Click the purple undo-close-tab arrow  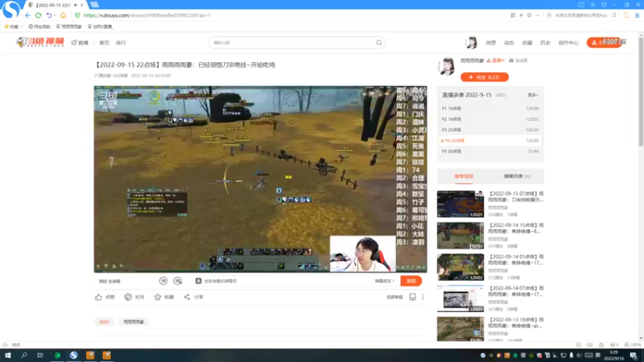48,15
